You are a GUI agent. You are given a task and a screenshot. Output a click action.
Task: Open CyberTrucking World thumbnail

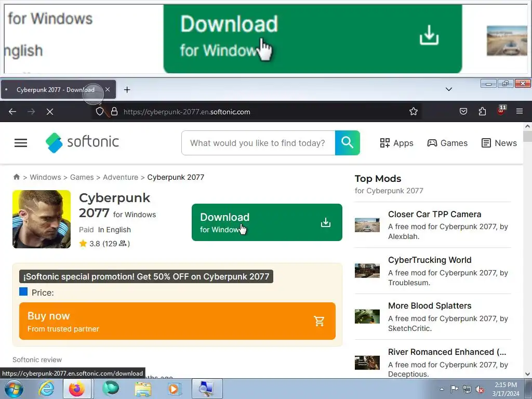[x=367, y=270]
